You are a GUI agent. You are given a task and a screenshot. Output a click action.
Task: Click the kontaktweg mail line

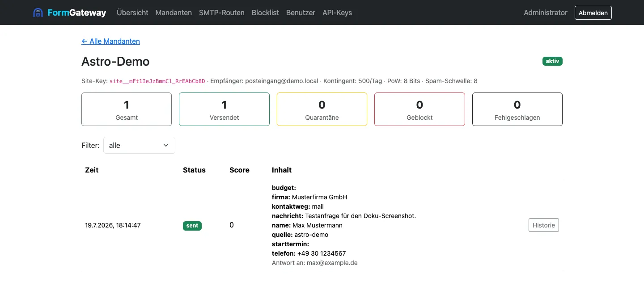(x=298, y=206)
